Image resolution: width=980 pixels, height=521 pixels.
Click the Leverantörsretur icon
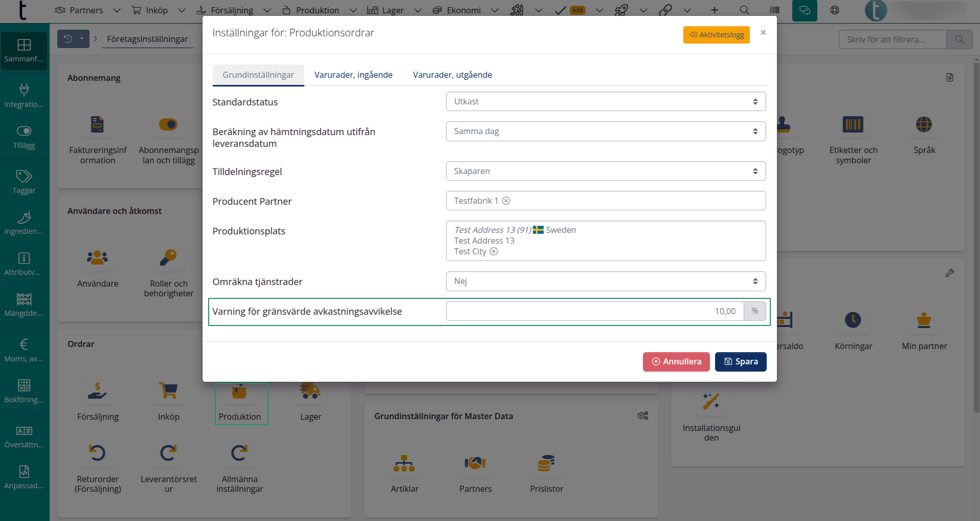click(168, 453)
